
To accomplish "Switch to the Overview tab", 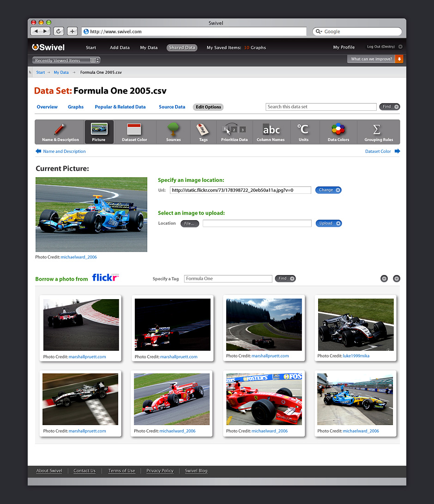I will pos(47,107).
